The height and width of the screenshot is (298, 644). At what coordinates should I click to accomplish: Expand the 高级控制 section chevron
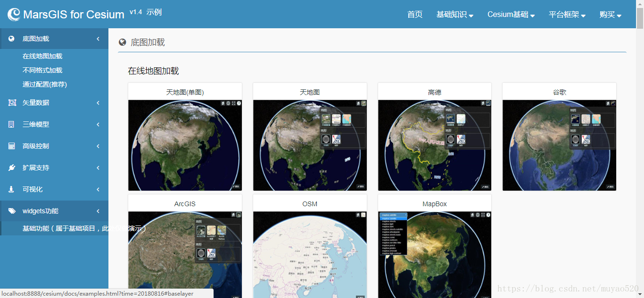(x=98, y=146)
